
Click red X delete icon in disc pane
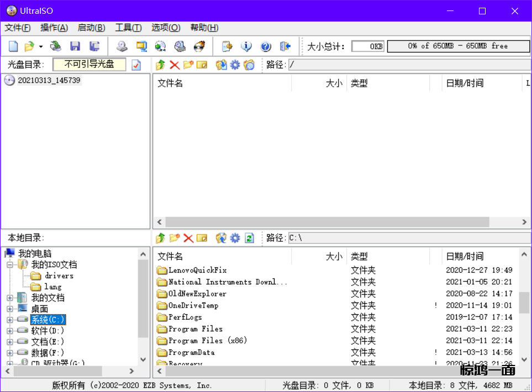[175, 65]
